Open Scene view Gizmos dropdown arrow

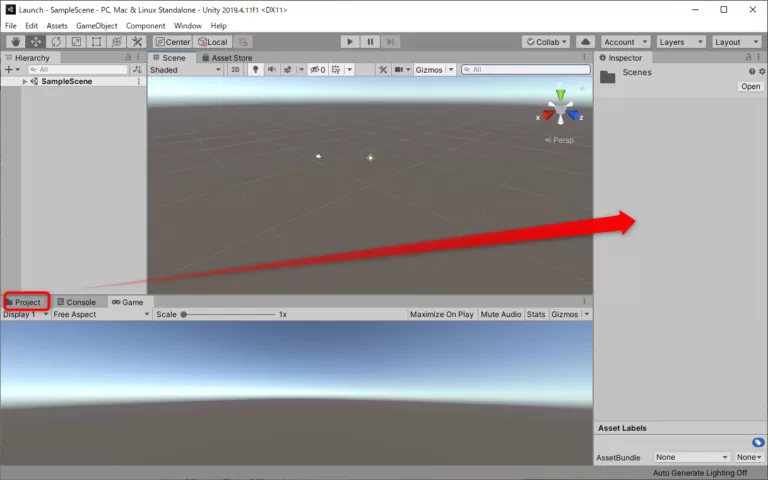point(451,70)
